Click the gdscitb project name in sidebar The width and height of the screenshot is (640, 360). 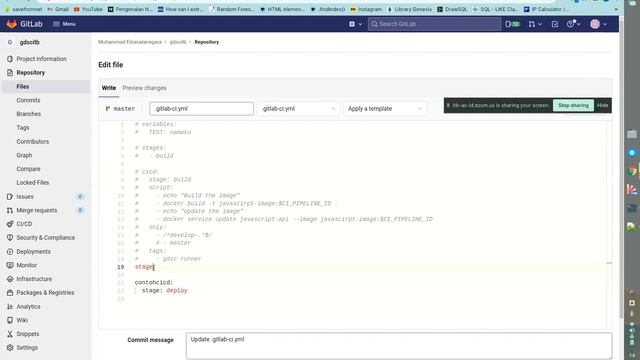[x=29, y=42]
